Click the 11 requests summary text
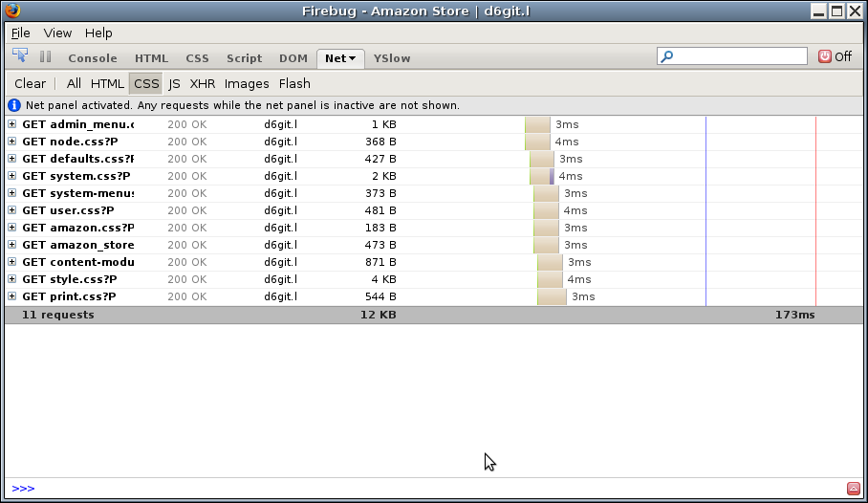 pos(58,315)
